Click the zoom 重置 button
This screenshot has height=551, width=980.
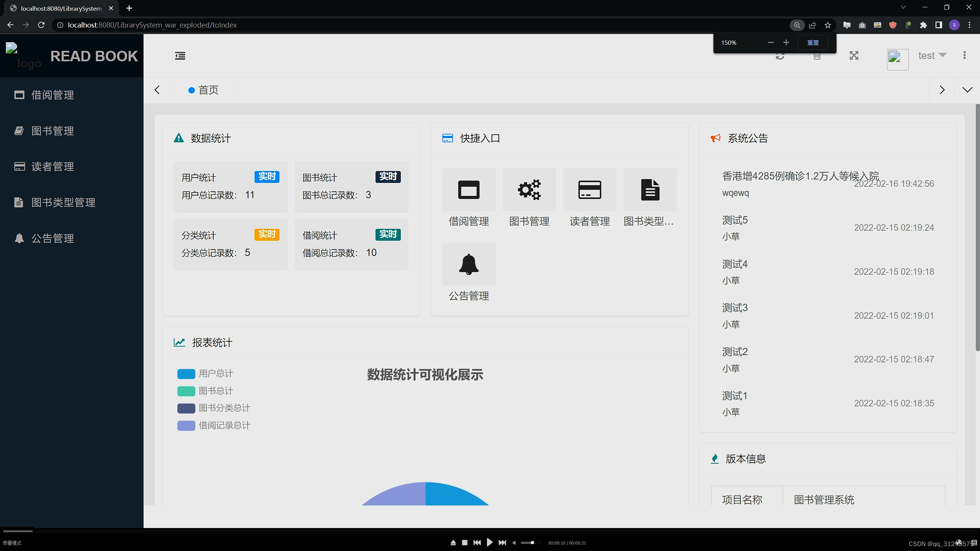pyautogui.click(x=813, y=42)
